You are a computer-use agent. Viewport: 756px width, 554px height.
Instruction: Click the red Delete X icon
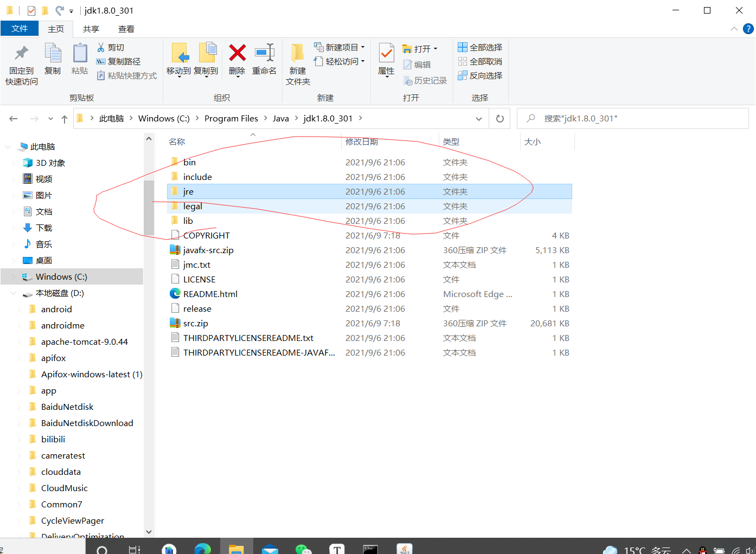coord(237,53)
